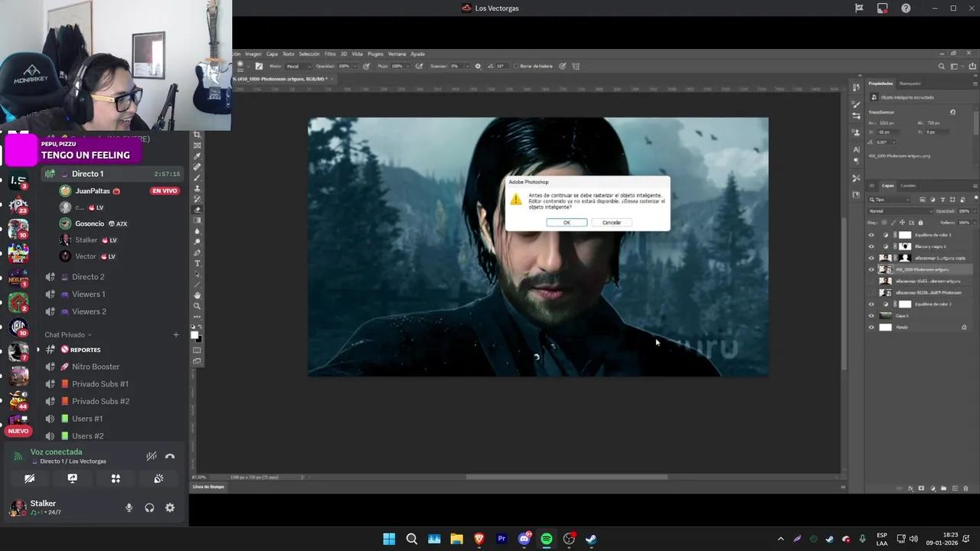Open the Flujo dropdown in options bar
The height and width of the screenshot is (551, 980).
click(x=409, y=66)
